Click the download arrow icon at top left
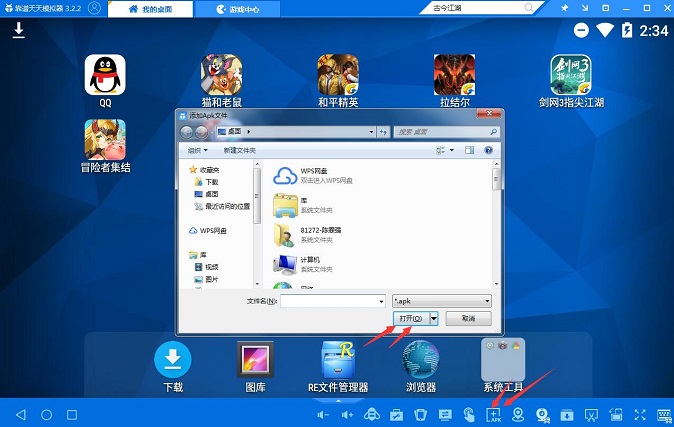Screen dimensions: 674x427 click(18, 30)
